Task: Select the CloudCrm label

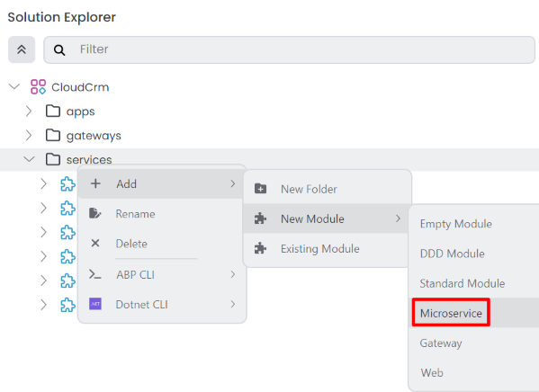Action: coord(80,87)
